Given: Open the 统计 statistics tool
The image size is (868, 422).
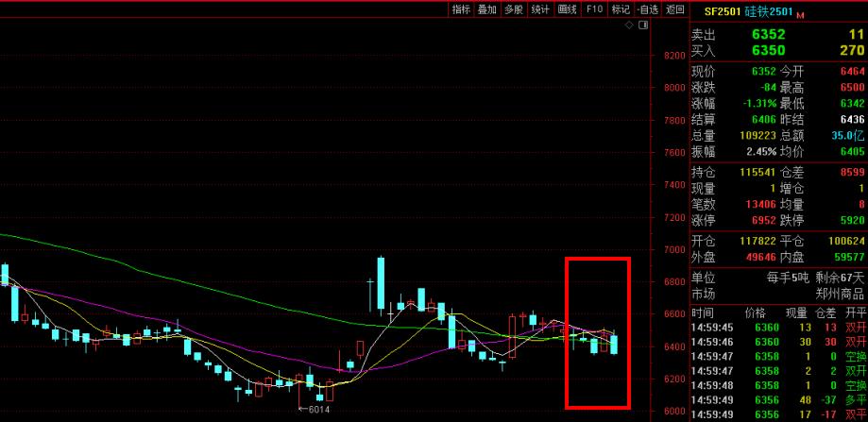Looking at the screenshot, I should 540,9.
